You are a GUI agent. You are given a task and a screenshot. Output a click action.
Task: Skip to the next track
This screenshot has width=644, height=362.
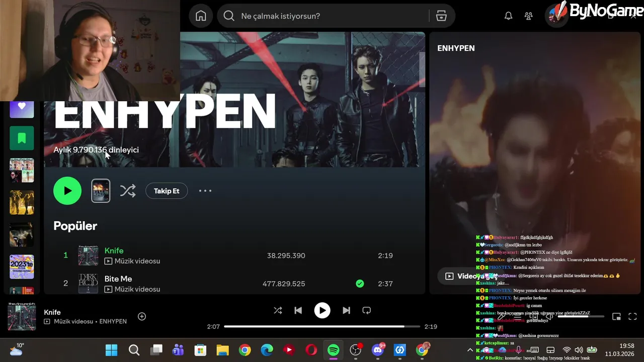(x=346, y=310)
